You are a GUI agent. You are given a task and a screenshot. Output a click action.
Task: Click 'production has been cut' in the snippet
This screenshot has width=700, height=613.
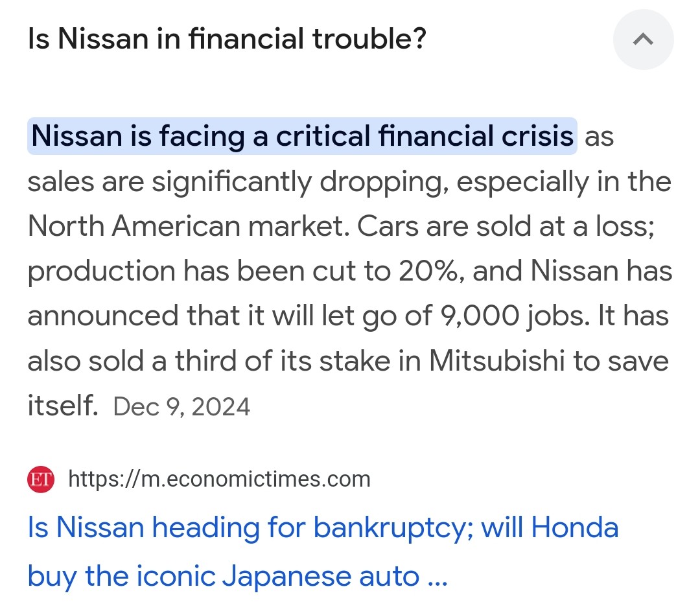tap(201, 271)
